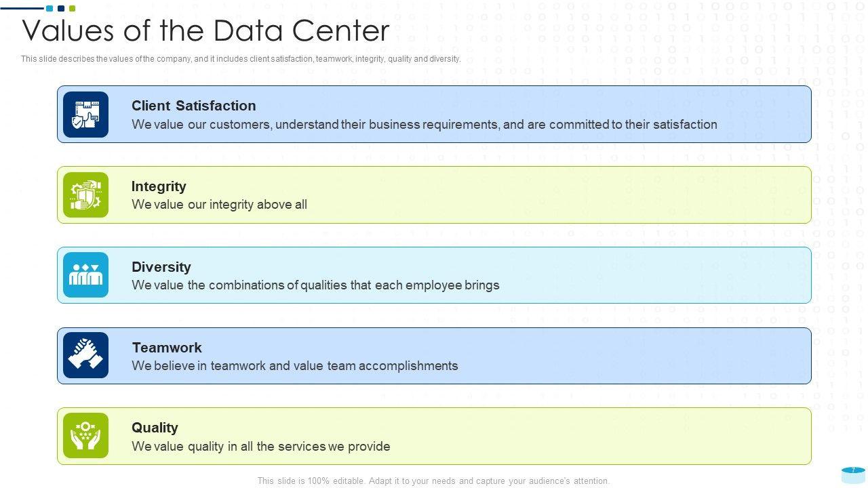This screenshot has height=488, width=868.
Task: Click the slide title 'Values of the Data Center'
Action: pos(205,30)
